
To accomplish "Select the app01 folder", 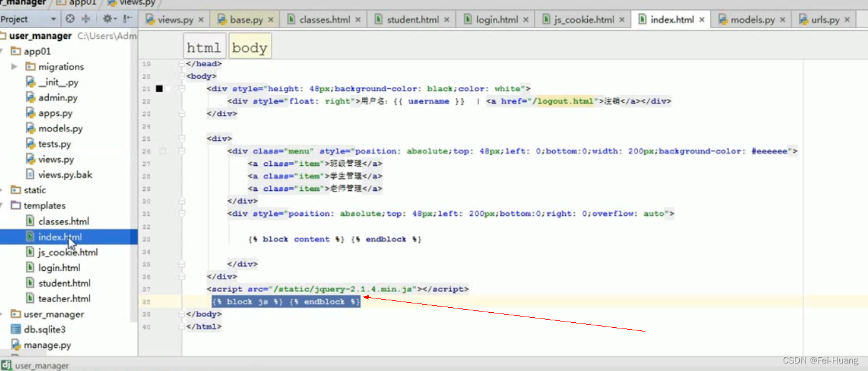I will click(x=37, y=51).
